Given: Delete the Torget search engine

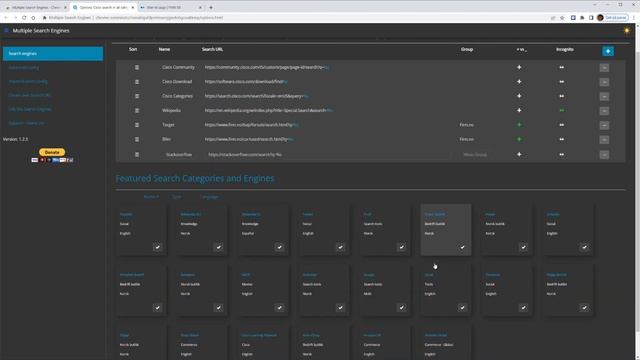Looking at the screenshot, I should (604, 125).
